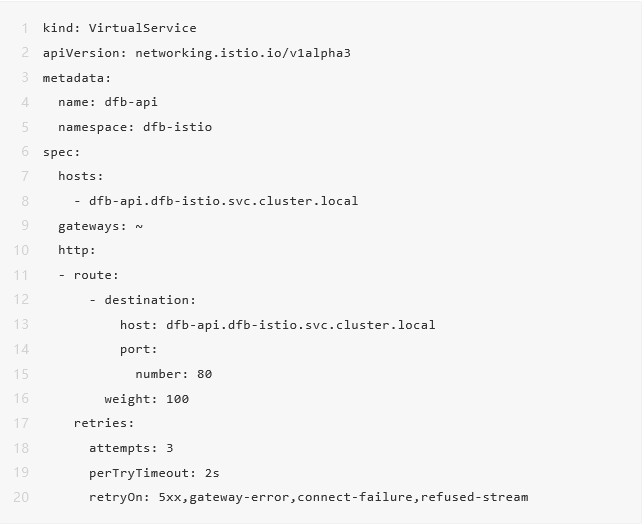644x527 pixels.
Task: Click line number 20 in the gutter
Action: point(21,497)
